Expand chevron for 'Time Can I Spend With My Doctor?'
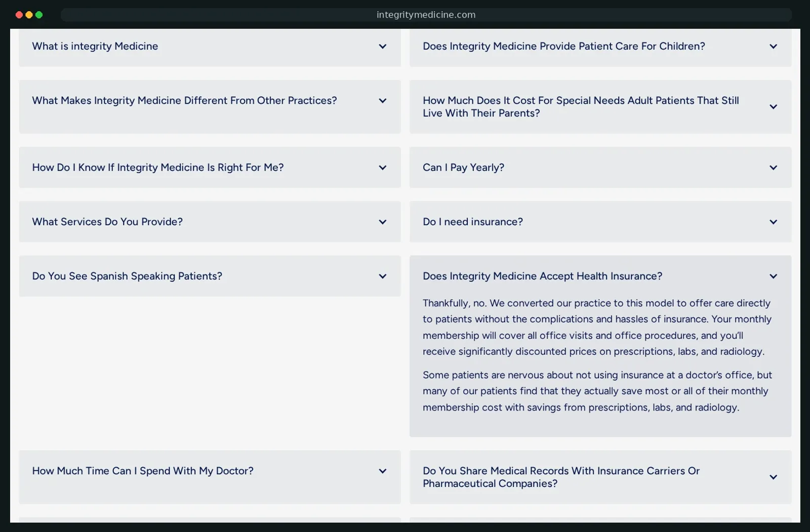Image resolution: width=810 pixels, height=532 pixels. click(x=383, y=471)
